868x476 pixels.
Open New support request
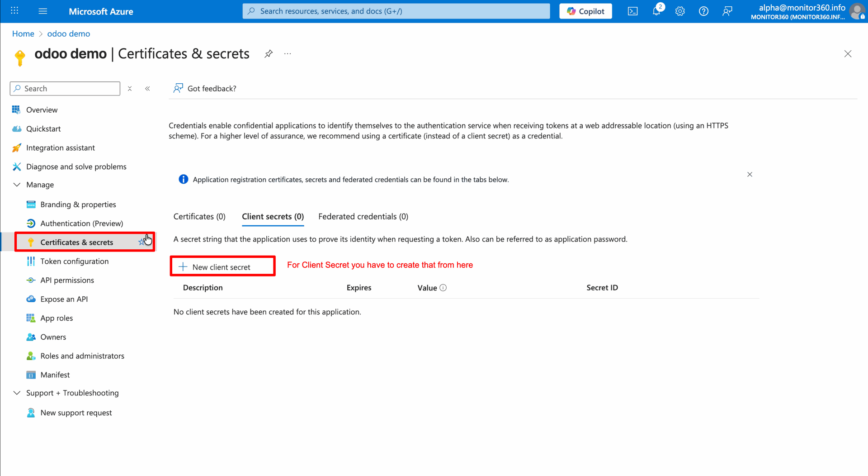tap(76, 413)
